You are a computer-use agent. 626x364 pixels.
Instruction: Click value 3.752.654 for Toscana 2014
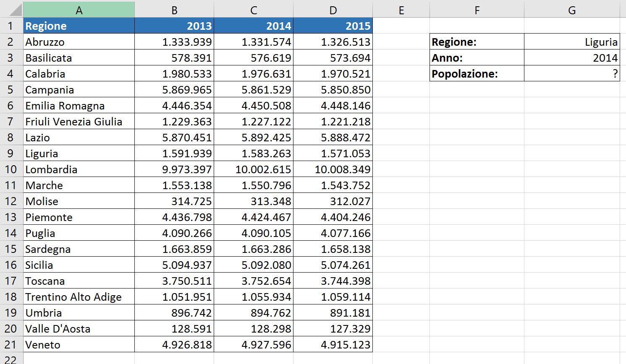pyautogui.click(x=254, y=281)
